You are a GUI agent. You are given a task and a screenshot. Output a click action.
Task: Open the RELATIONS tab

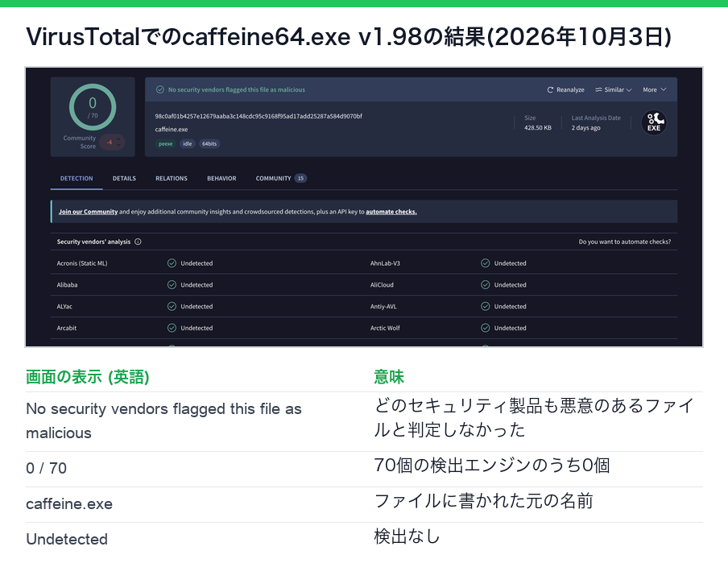(172, 178)
